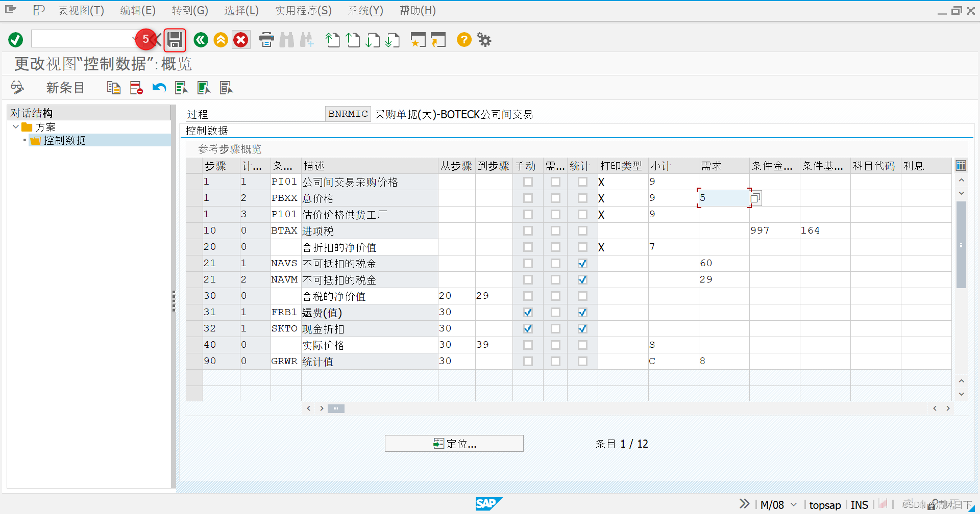This screenshot has width=980, height=514.
Task: Open the command field dropdown arrow
Action: point(135,39)
